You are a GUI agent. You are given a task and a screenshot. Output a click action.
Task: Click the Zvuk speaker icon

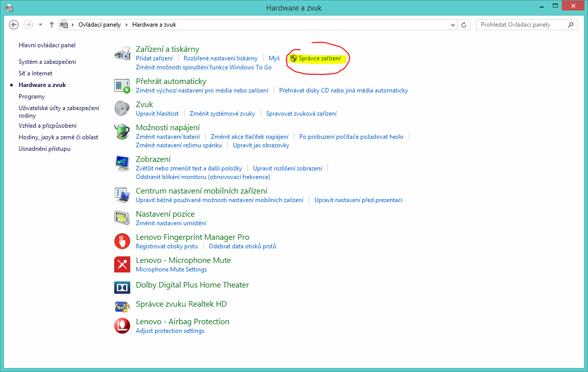[x=122, y=109]
